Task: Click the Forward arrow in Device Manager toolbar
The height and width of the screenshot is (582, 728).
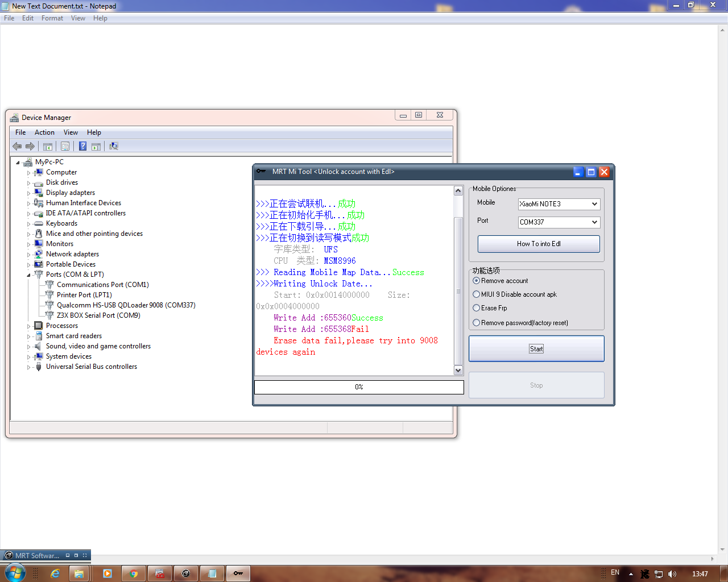Action: [30, 146]
